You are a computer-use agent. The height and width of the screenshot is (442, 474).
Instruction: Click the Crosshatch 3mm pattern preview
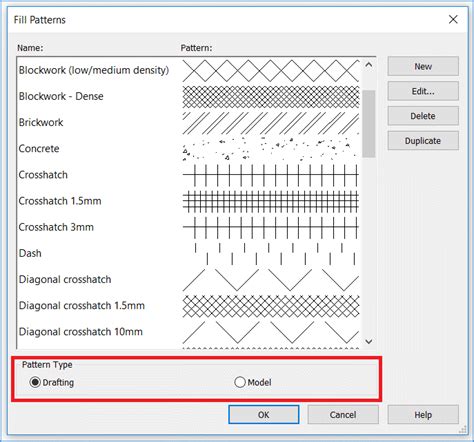coord(271,227)
